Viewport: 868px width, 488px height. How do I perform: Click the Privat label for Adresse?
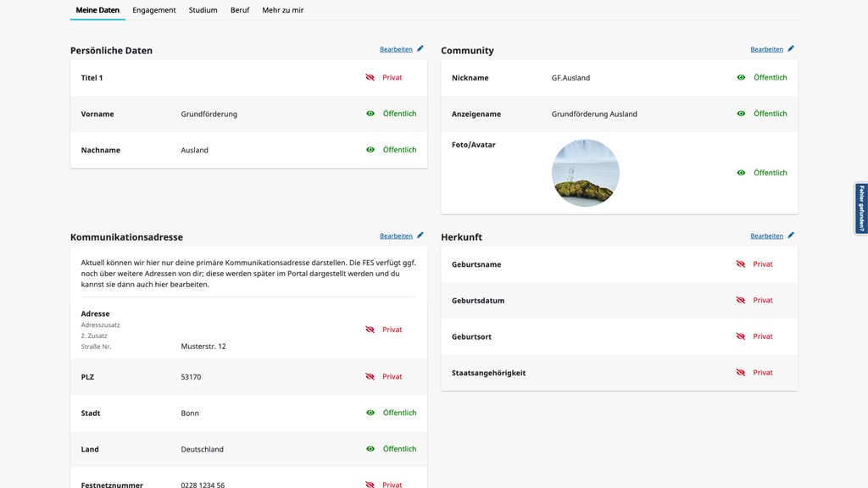tap(392, 330)
